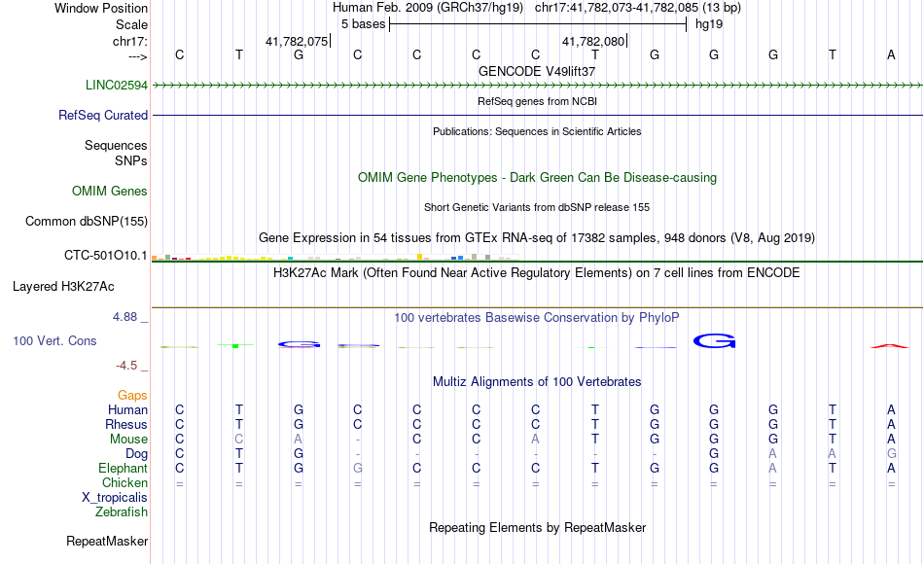Click the Dog alignment row label
The height and width of the screenshot is (564, 924).
pos(136,454)
